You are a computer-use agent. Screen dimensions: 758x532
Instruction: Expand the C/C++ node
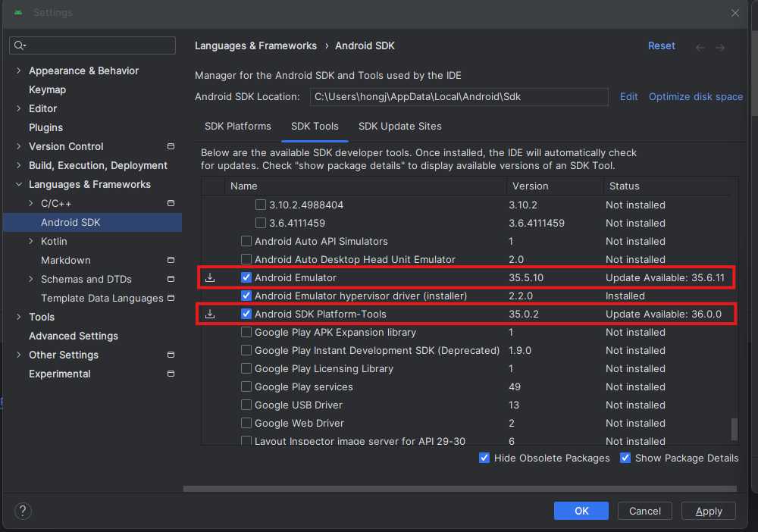[31, 203]
